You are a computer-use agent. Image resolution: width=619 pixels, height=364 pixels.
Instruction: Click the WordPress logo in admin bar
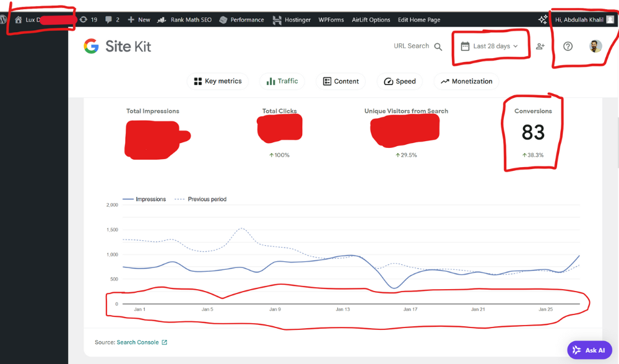3,20
